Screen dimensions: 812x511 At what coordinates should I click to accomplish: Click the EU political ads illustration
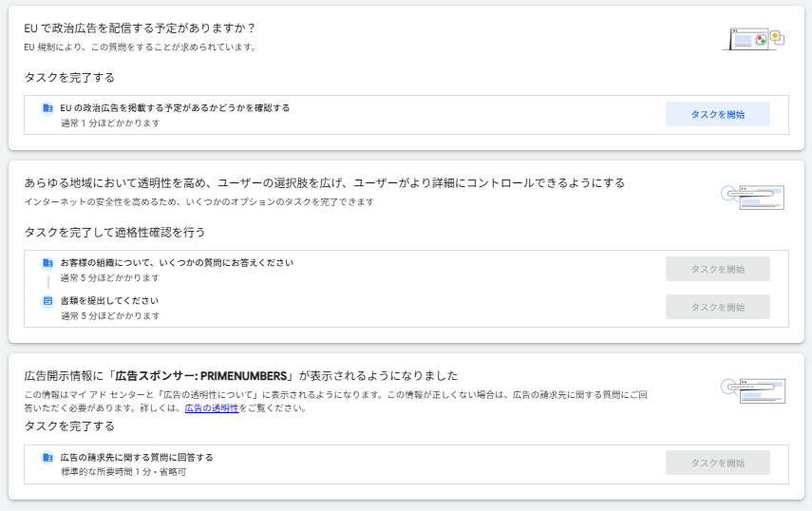click(x=753, y=39)
